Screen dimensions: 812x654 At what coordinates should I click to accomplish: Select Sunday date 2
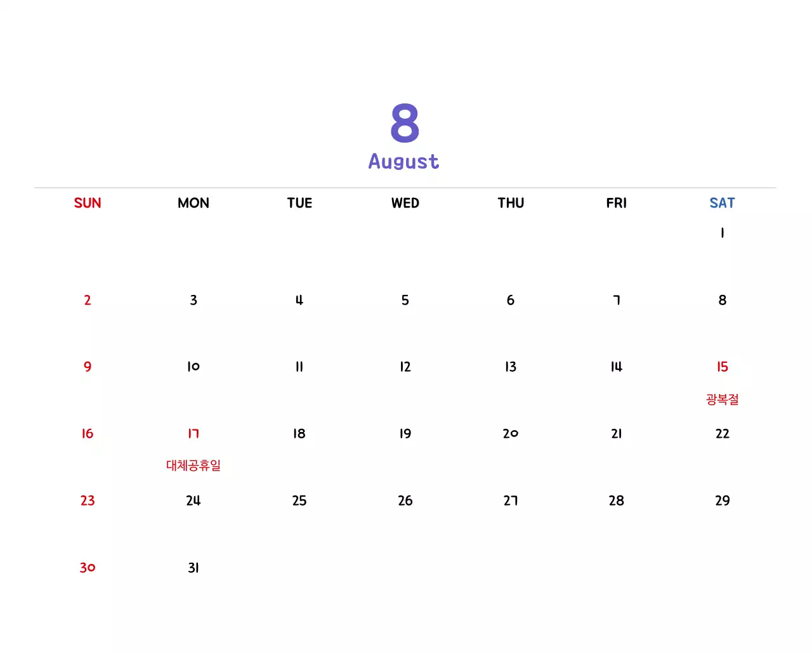pyautogui.click(x=88, y=300)
